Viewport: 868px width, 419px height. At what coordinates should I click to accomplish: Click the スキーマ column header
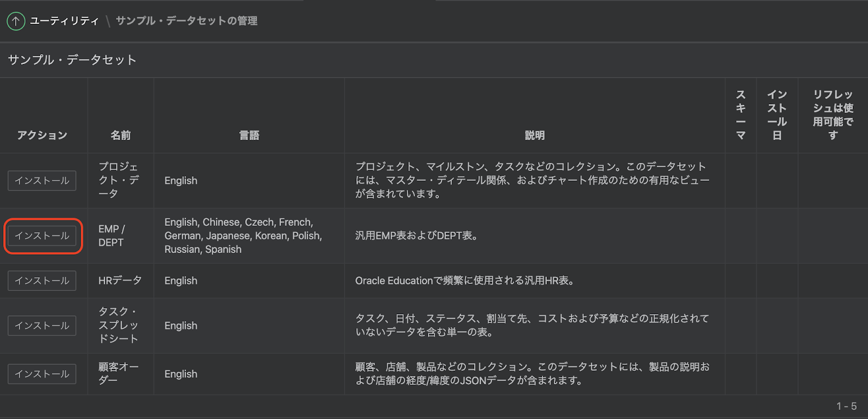coord(741,115)
